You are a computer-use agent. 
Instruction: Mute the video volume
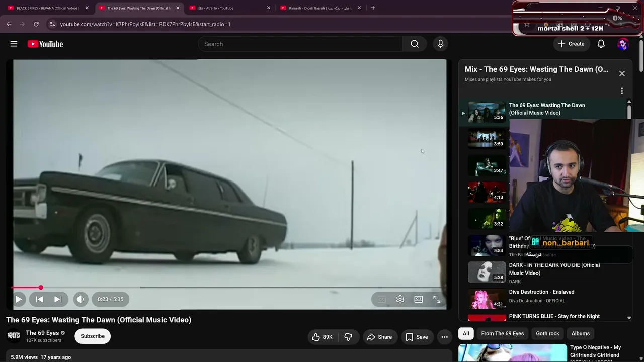pyautogui.click(x=80, y=299)
